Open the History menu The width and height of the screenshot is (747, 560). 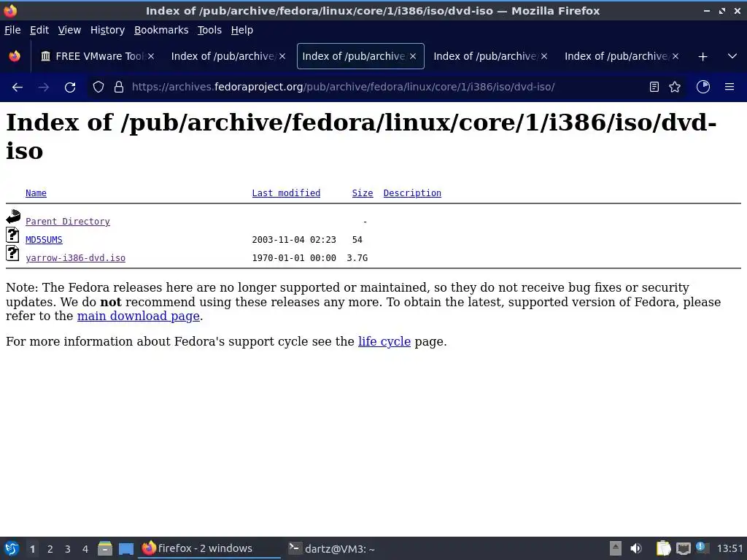pos(107,30)
